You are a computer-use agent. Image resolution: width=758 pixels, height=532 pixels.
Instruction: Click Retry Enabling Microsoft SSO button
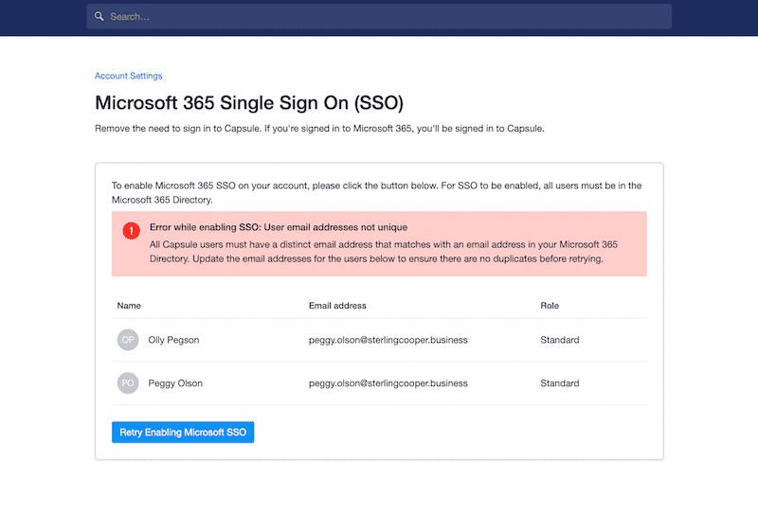(183, 432)
